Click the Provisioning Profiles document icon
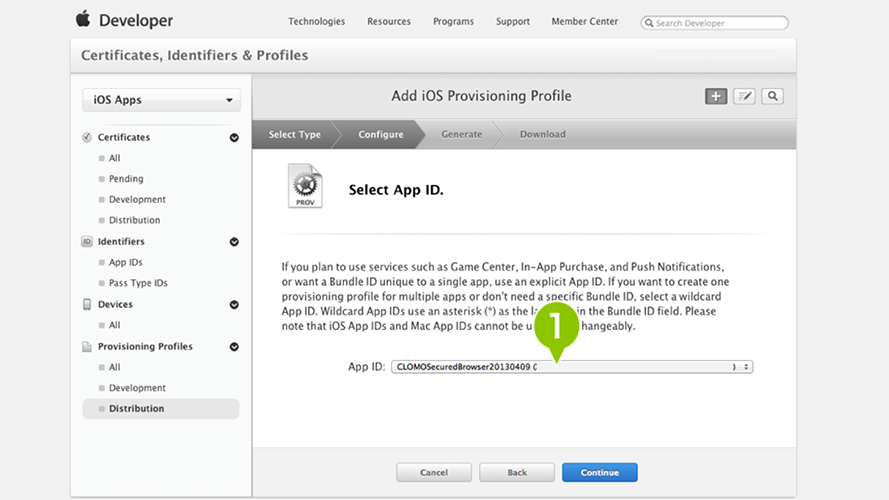This screenshot has height=500, width=889. click(x=87, y=346)
